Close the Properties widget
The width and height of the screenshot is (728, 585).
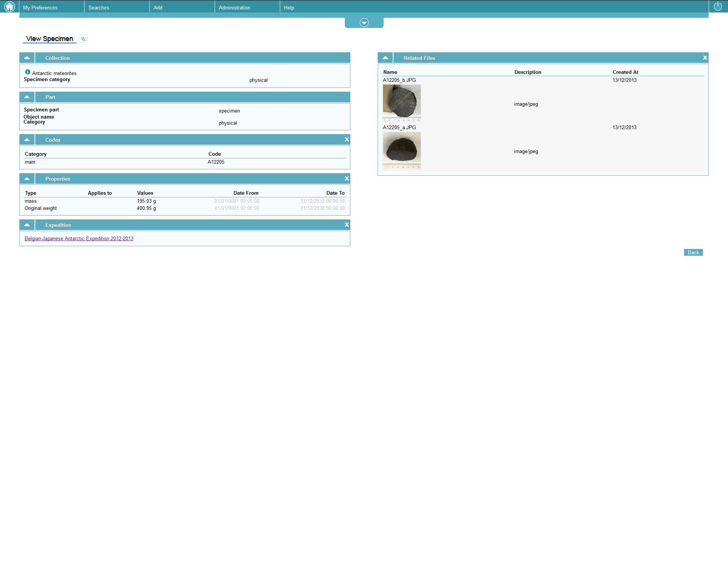tap(347, 179)
